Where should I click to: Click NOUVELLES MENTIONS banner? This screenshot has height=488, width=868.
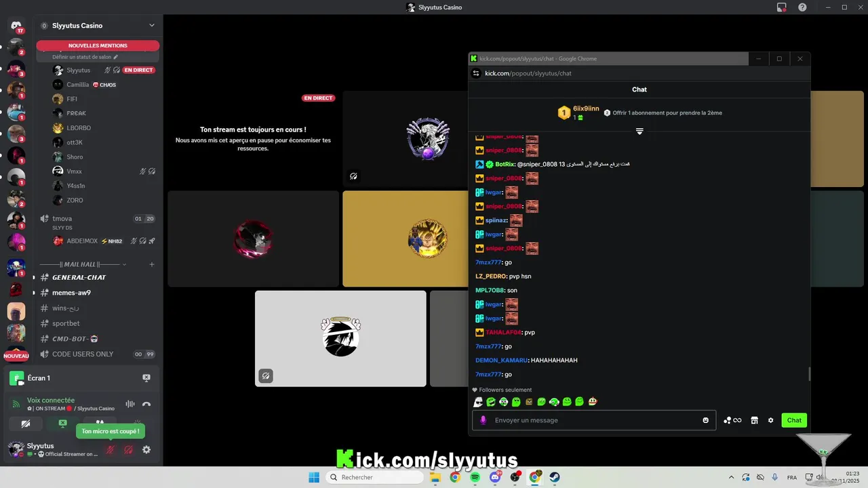pyautogui.click(x=98, y=46)
